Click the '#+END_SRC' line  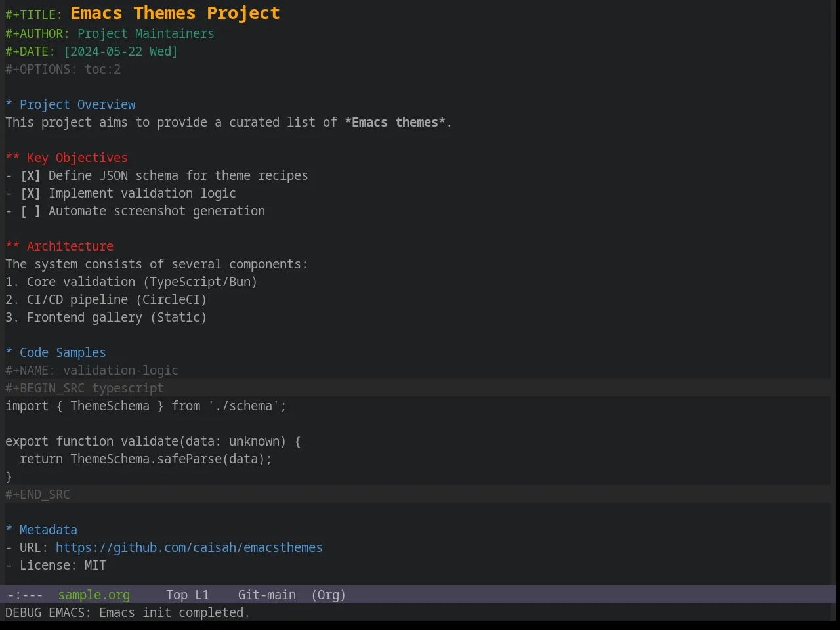coord(37,495)
